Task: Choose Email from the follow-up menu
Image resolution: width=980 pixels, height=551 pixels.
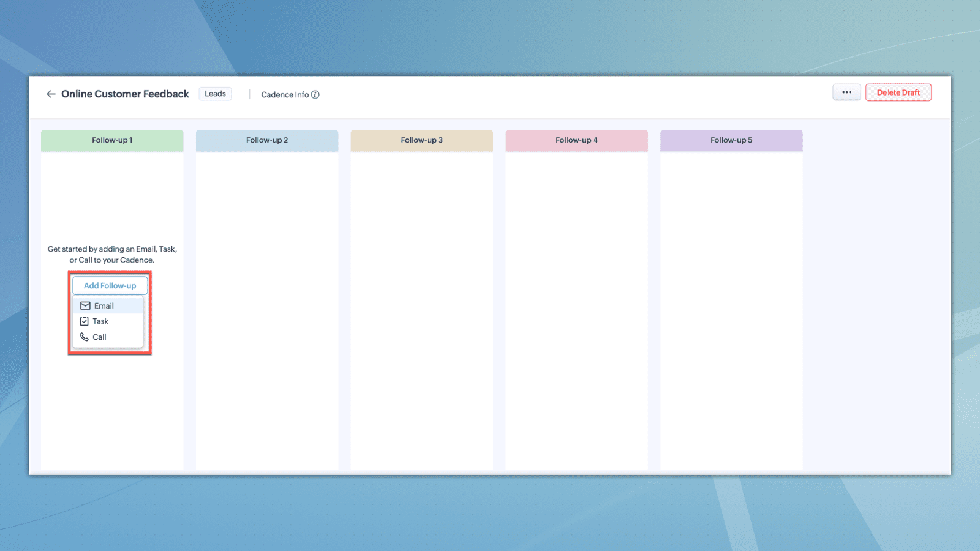Action: (x=104, y=305)
